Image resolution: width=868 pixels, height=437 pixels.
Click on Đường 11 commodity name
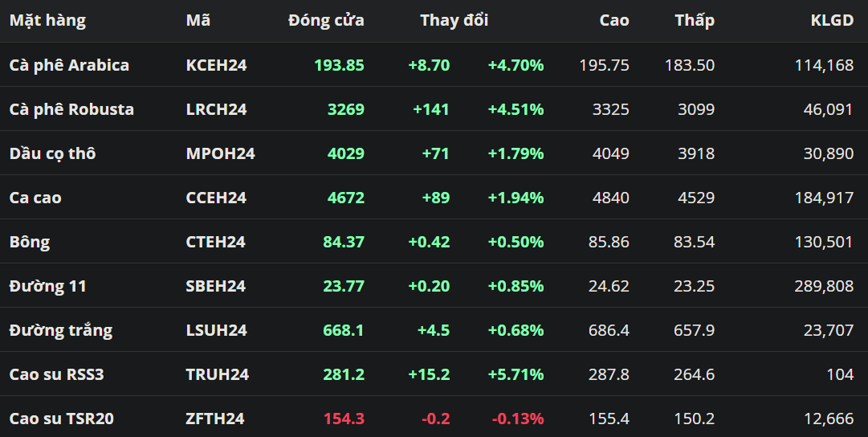[47, 286]
